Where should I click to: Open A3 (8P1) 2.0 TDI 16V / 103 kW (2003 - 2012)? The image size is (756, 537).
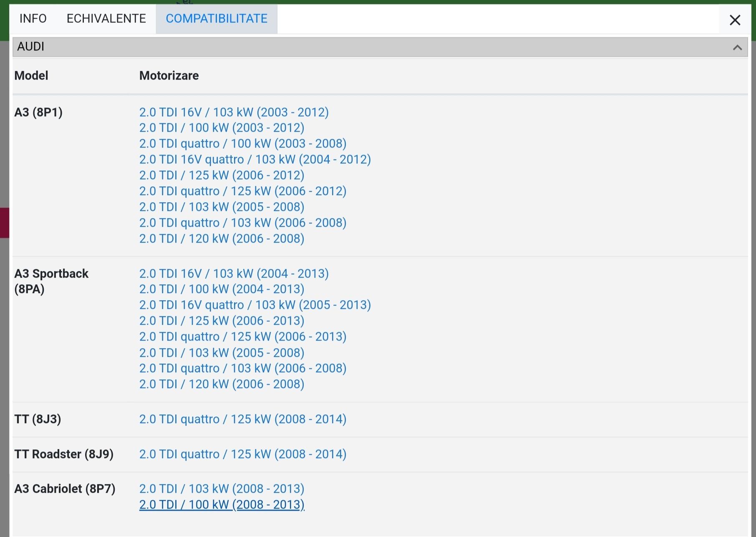(234, 112)
